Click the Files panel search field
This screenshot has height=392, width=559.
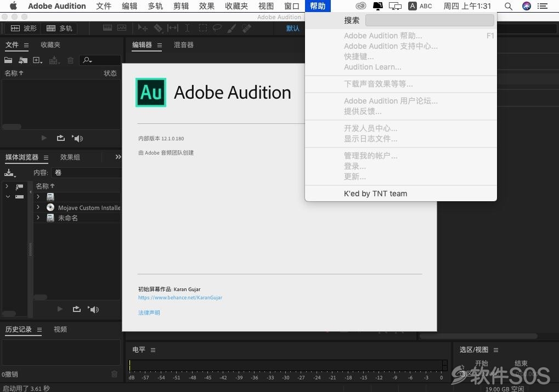click(x=100, y=60)
